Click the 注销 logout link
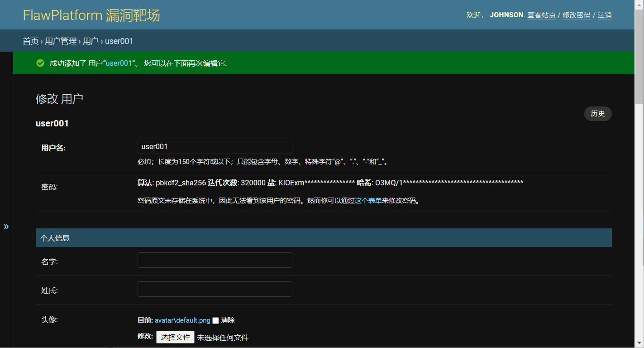 click(x=605, y=15)
